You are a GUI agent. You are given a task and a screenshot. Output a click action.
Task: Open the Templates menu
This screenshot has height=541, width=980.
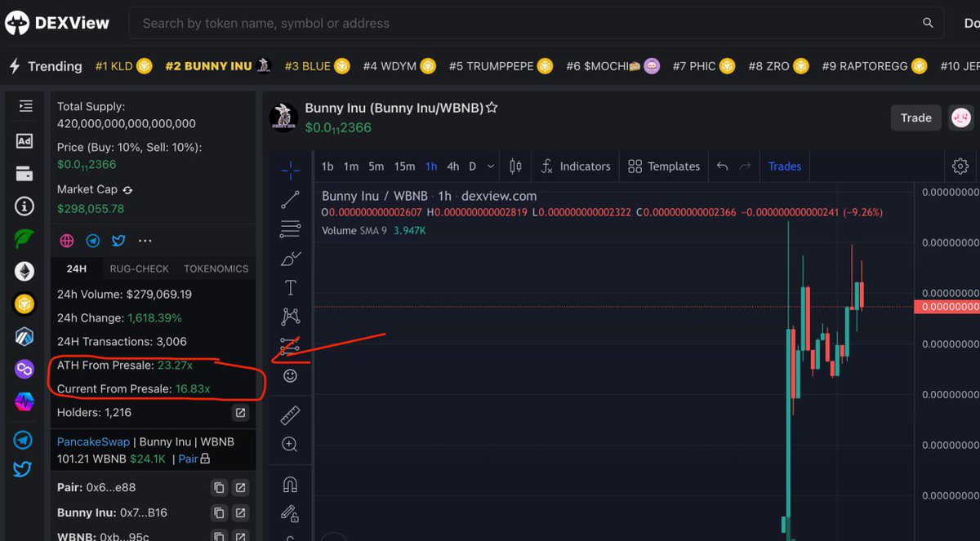click(664, 166)
